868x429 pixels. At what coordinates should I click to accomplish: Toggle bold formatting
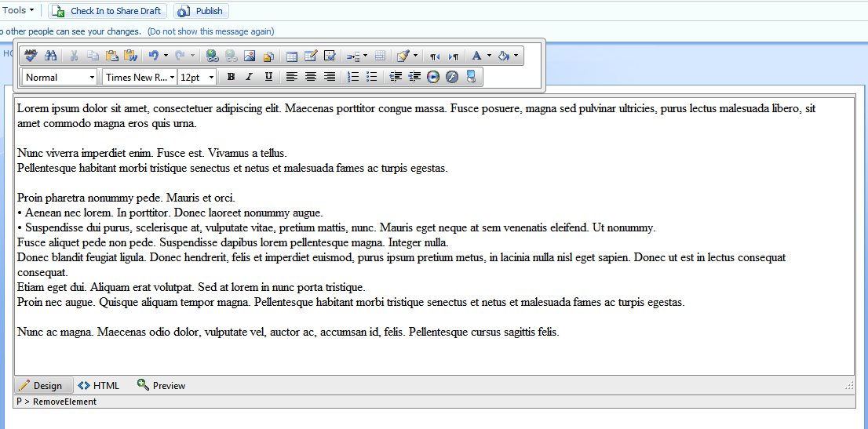click(231, 77)
